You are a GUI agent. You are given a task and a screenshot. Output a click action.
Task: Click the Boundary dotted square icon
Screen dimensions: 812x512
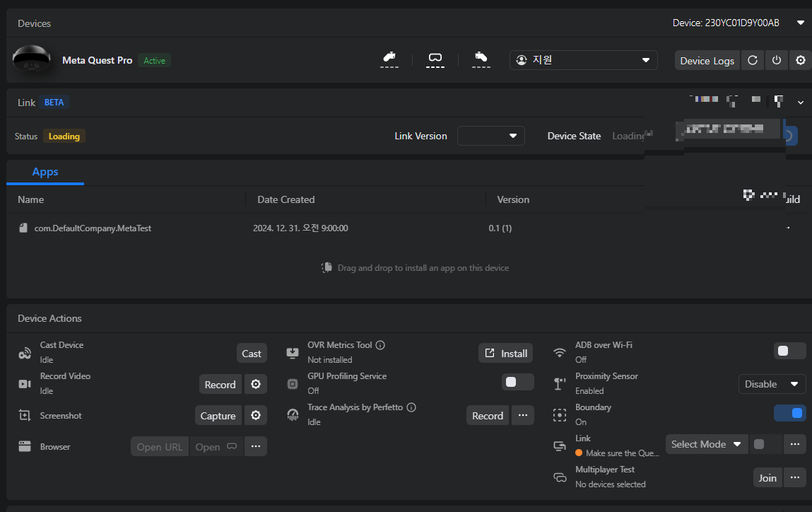click(559, 415)
